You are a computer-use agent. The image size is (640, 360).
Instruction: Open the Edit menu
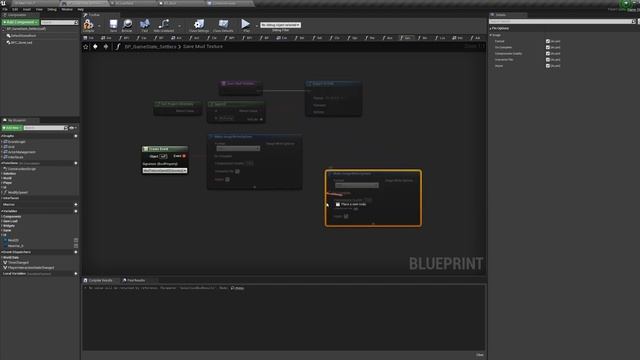point(15,9)
